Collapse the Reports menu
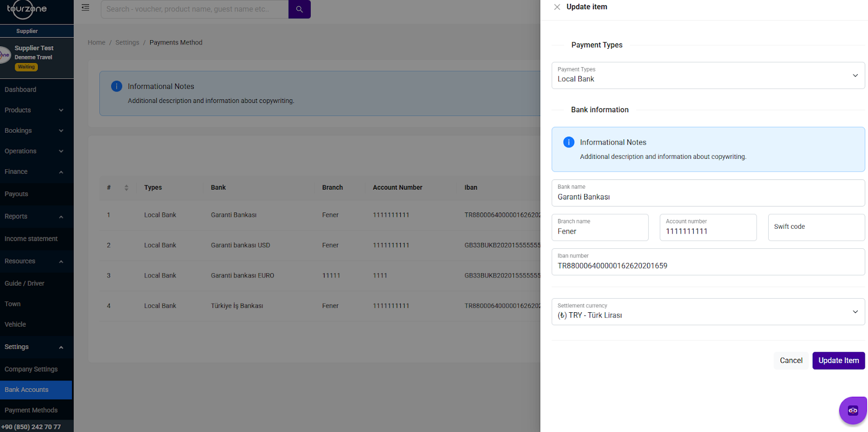Screen dimensions: 868x432 click(36, 216)
